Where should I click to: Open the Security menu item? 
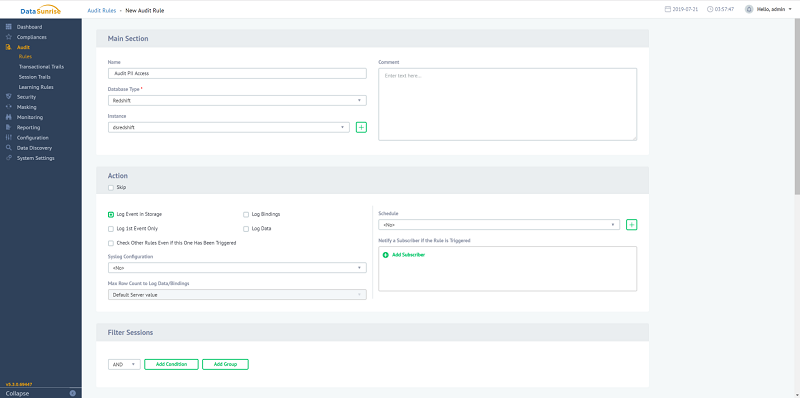tap(27, 96)
